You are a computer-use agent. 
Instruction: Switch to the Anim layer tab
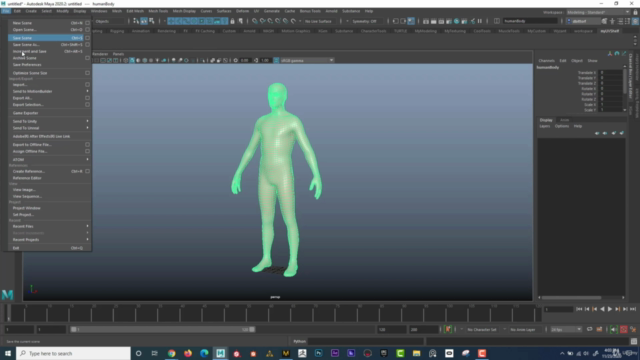click(564, 120)
